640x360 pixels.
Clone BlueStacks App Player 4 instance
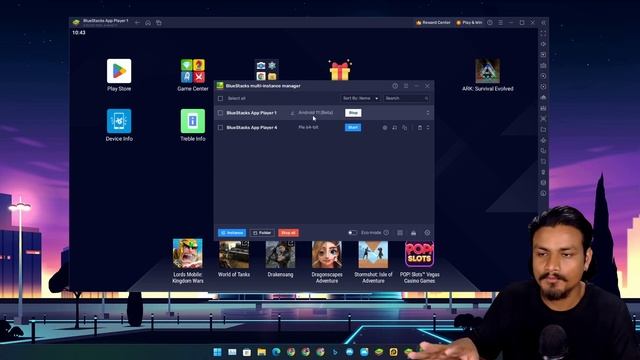pyautogui.click(x=404, y=128)
